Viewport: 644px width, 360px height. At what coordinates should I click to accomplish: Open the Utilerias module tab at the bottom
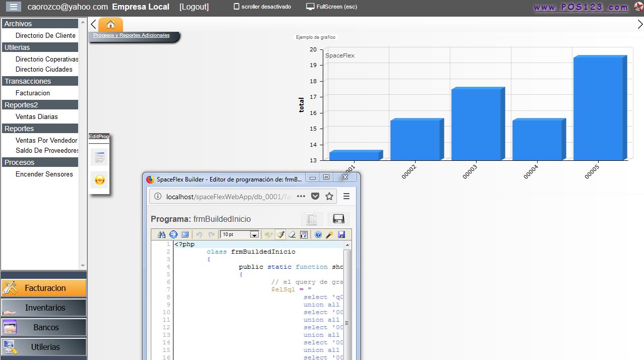pos(43,347)
